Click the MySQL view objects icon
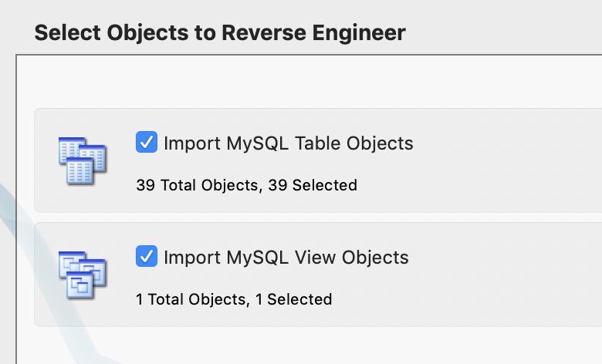This screenshot has height=364, width=602. point(83,274)
